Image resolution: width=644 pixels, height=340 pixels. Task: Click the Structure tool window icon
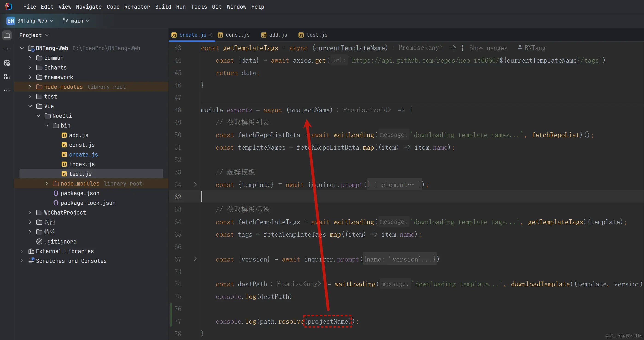[x=7, y=77]
